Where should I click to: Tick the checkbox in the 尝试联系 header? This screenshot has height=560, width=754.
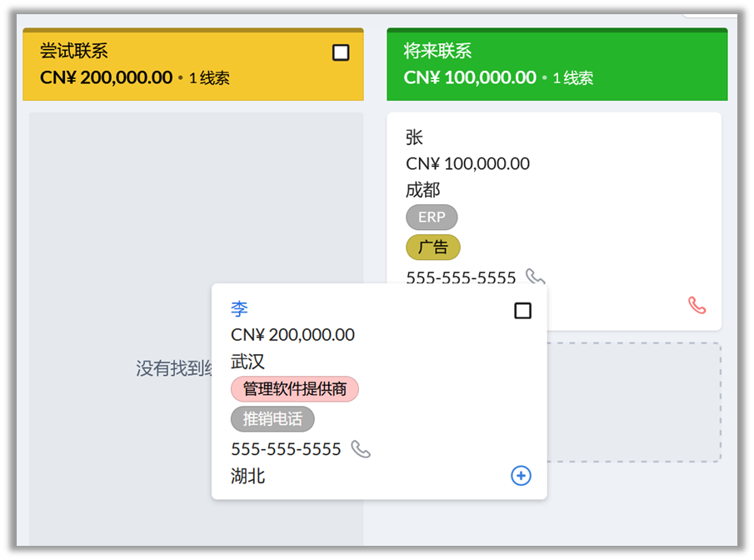click(x=340, y=53)
